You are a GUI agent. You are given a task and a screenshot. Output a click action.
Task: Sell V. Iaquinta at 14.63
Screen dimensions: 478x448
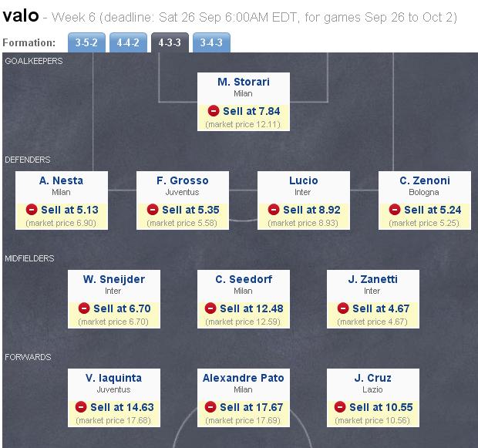point(122,407)
